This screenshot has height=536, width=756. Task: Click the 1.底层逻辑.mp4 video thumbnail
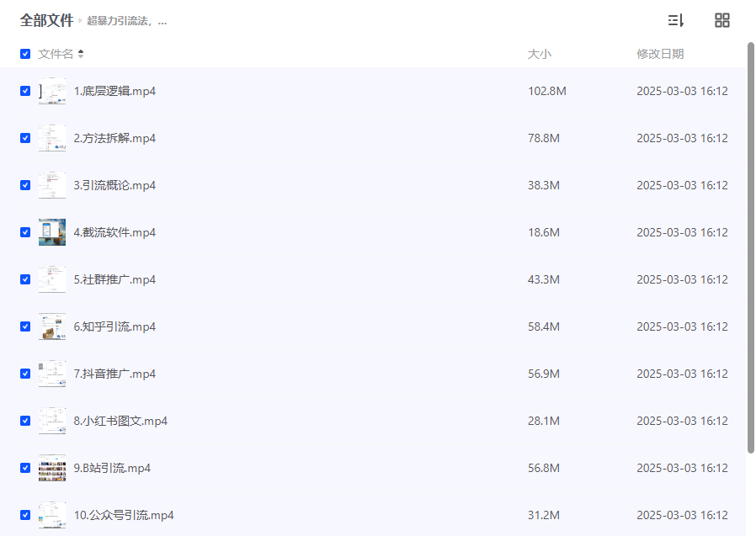52,91
